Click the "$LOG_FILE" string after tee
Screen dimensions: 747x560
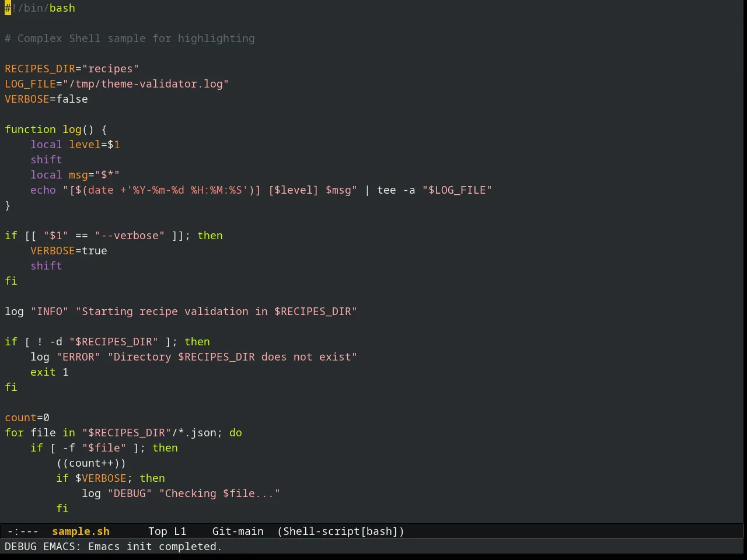pyautogui.click(x=457, y=190)
